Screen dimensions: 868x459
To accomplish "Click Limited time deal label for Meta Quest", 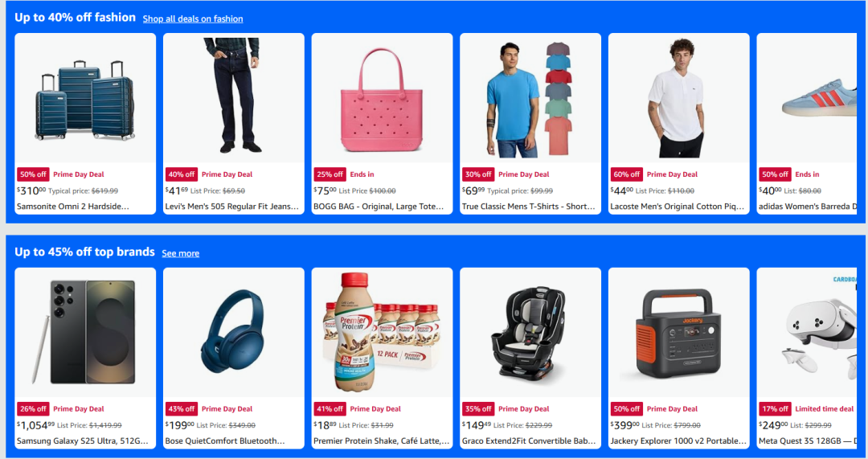I will [x=825, y=409].
